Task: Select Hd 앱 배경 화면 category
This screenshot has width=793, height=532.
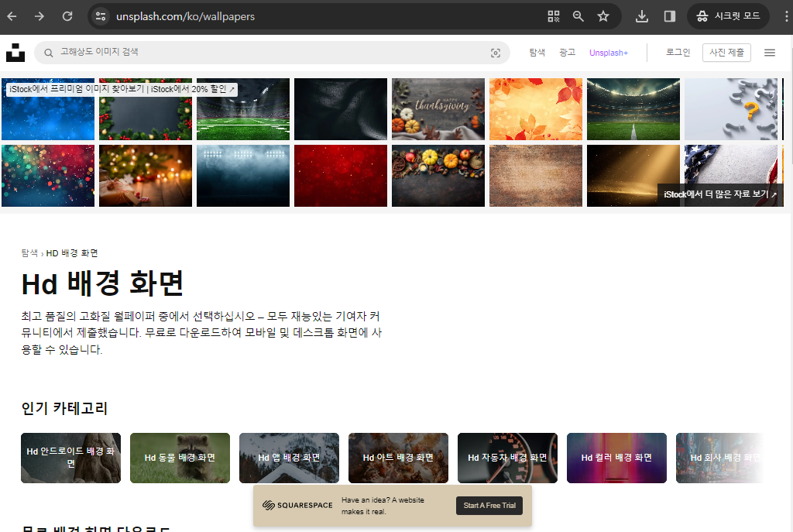Action: pyautogui.click(x=290, y=458)
